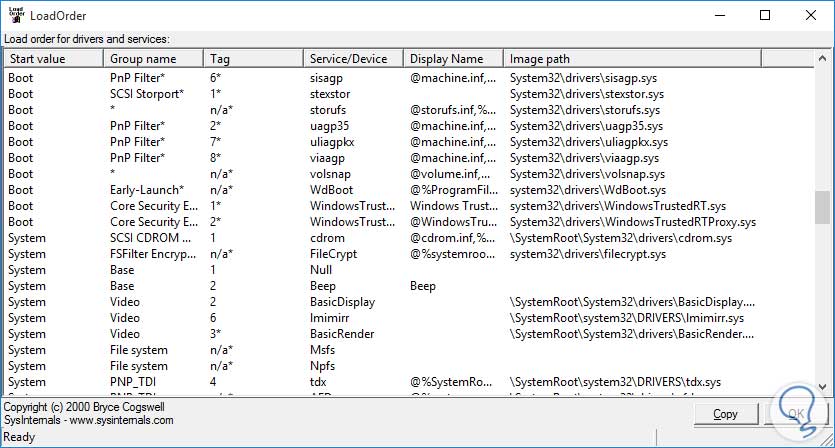Click the Display Name column header
This screenshot has height=448, width=835.
coord(453,59)
